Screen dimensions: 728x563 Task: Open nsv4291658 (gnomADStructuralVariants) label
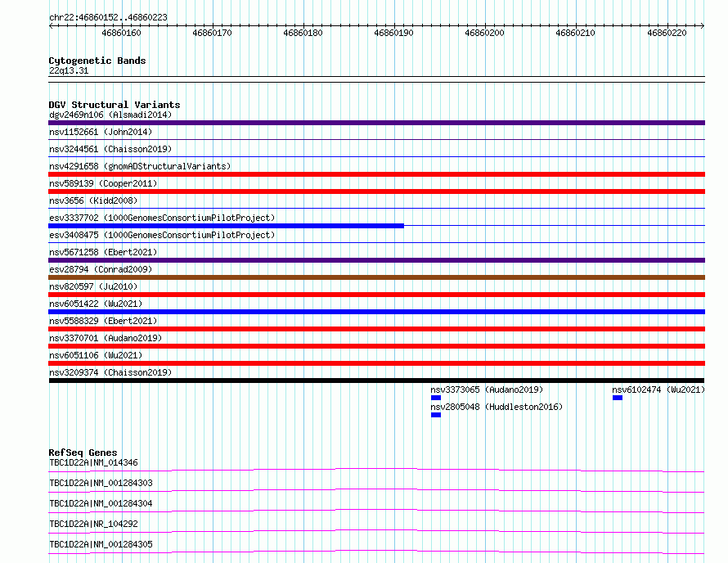[140, 166]
